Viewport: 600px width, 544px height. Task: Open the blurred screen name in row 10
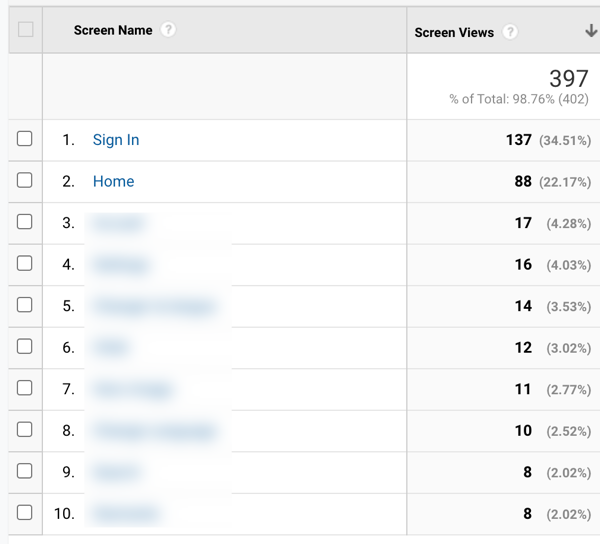(x=125, y=514)
